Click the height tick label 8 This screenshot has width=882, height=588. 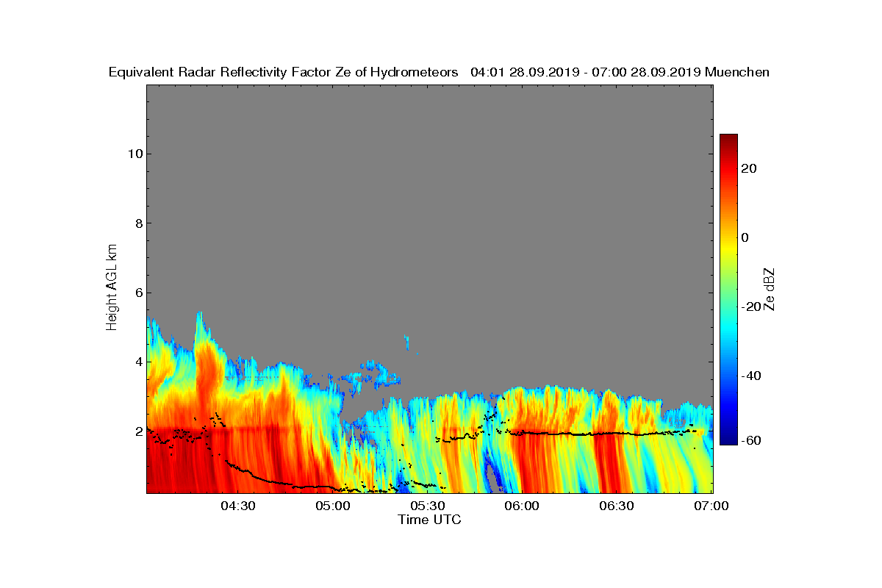click(137, 223)
